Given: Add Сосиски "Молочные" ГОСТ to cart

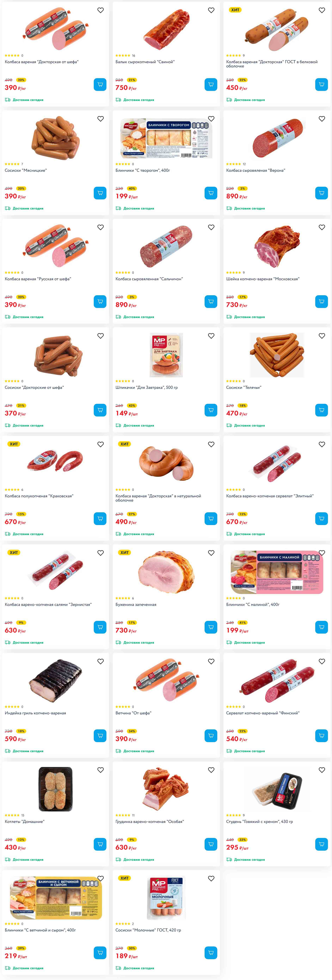Looking at the screenshot, I should [211, 953].
